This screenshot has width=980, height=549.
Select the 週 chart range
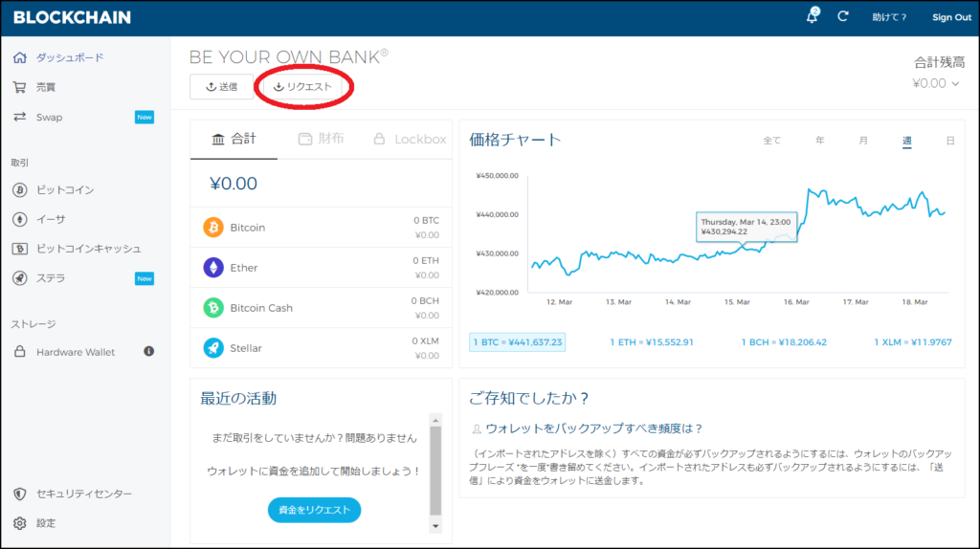907,142
